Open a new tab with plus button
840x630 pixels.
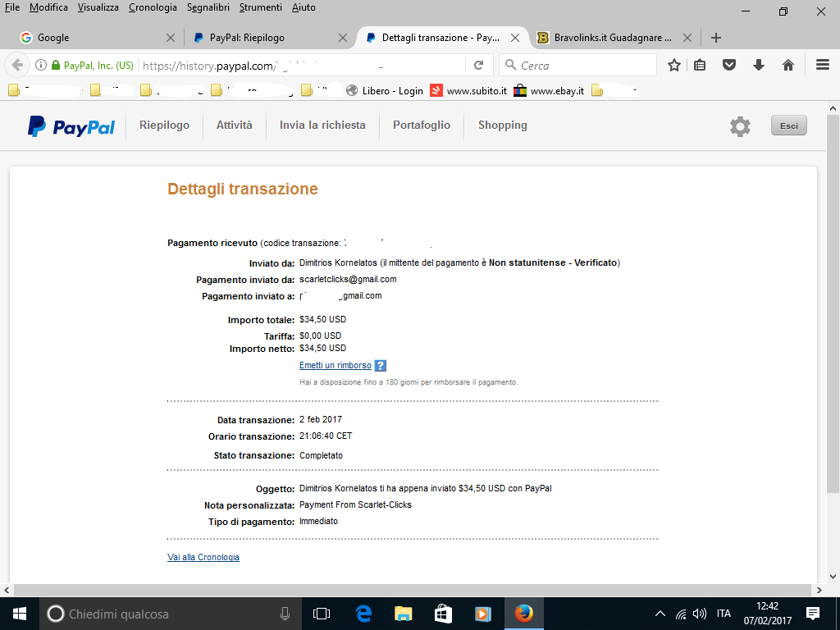(715, 38)
